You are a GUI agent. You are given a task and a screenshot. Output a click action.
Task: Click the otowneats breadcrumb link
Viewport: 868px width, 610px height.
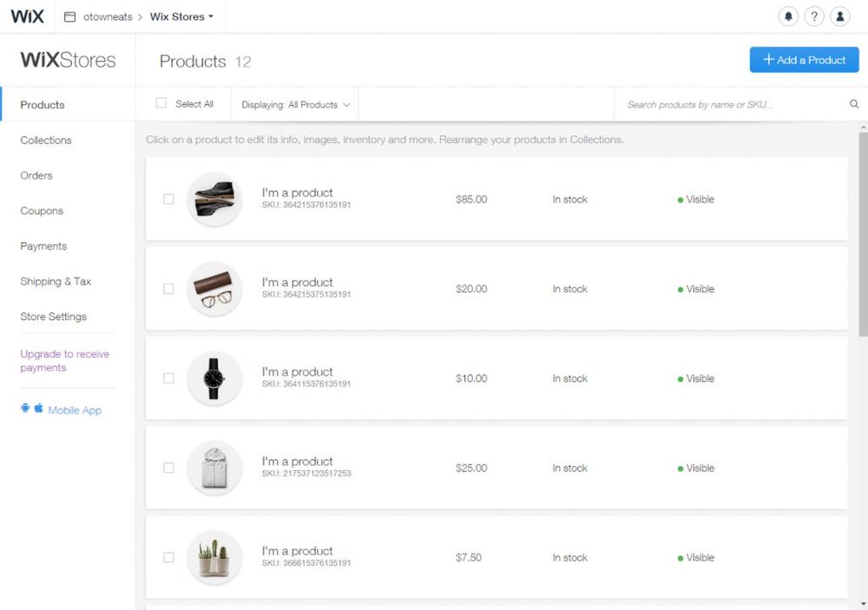(x=108, y=16)
